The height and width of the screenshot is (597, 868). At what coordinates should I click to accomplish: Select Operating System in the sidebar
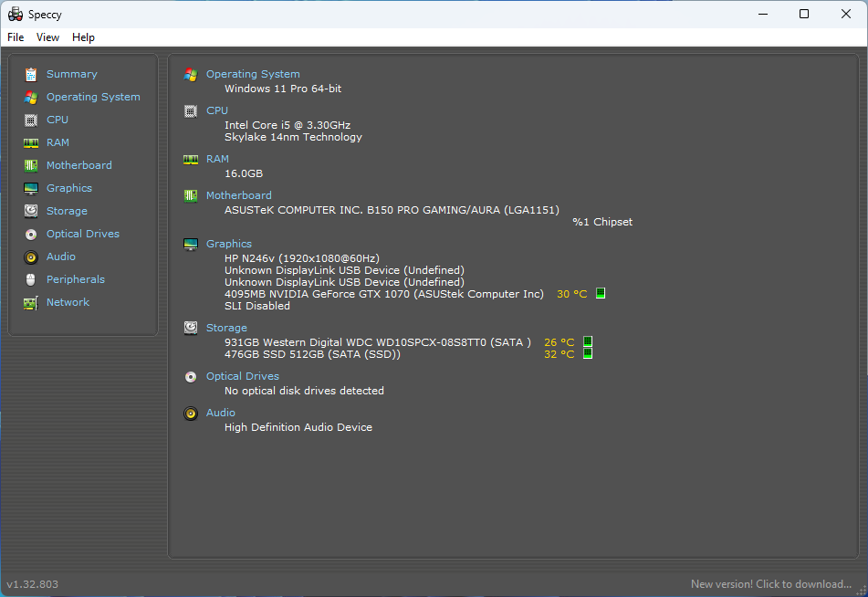93,97
